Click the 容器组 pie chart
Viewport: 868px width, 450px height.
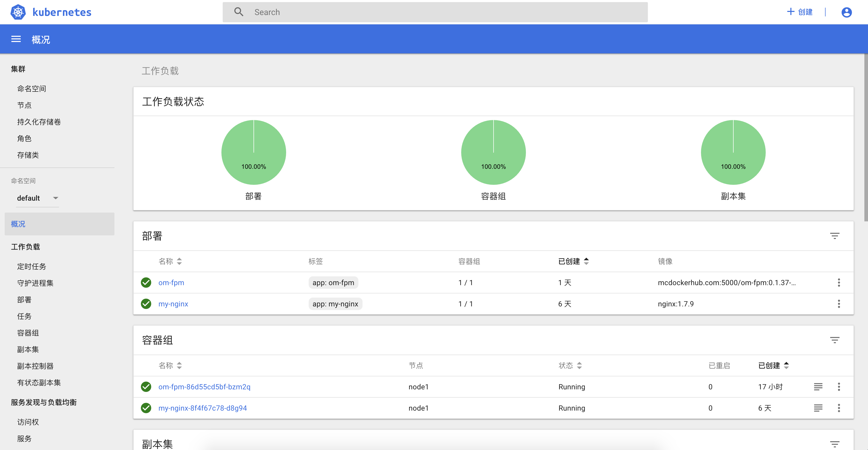point(493,152)
